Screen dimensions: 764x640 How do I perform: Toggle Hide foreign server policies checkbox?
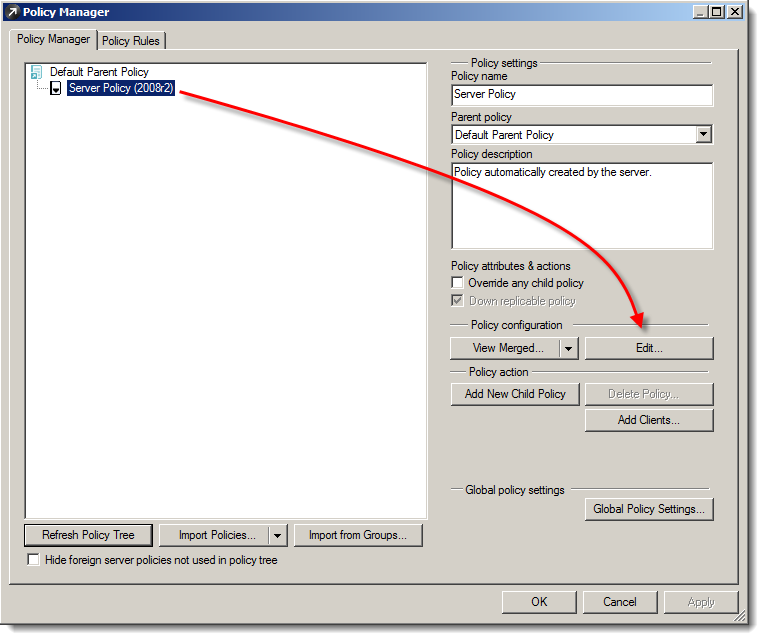pyautogui.click(x=34, y=560)
